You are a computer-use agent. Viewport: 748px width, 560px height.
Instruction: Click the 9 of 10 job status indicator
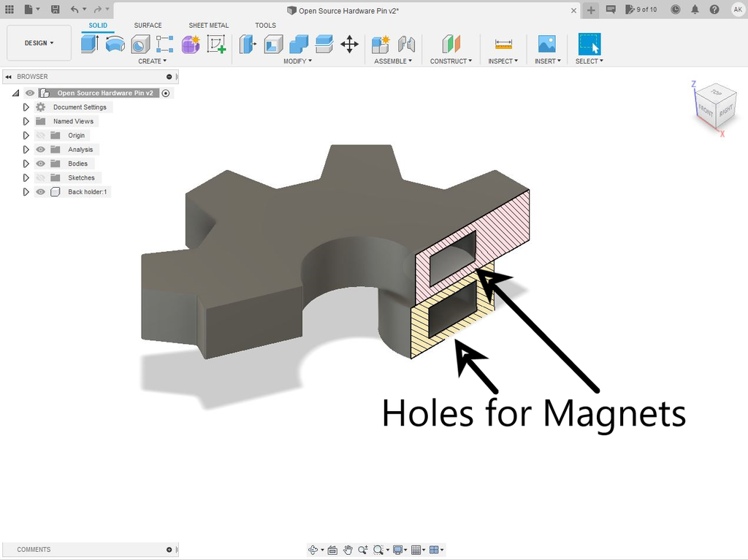tap(642, 9)
